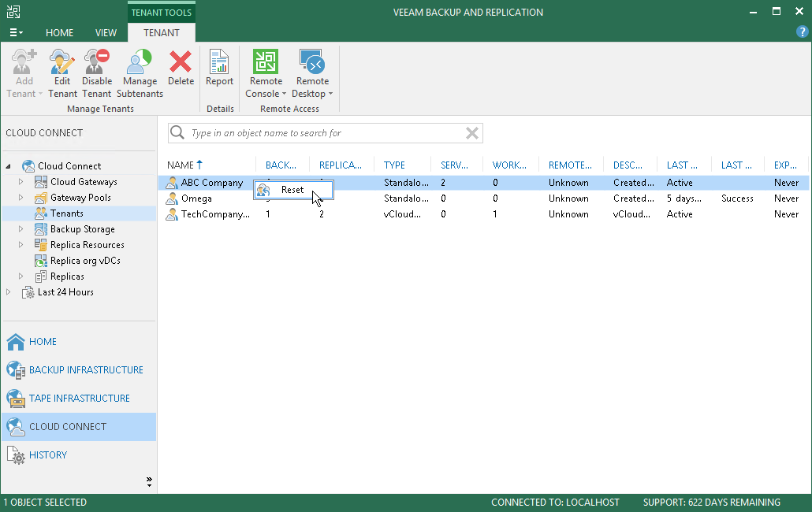Open the help question mark icon
This screenshot has width=812, height=512.
point(802,32)
